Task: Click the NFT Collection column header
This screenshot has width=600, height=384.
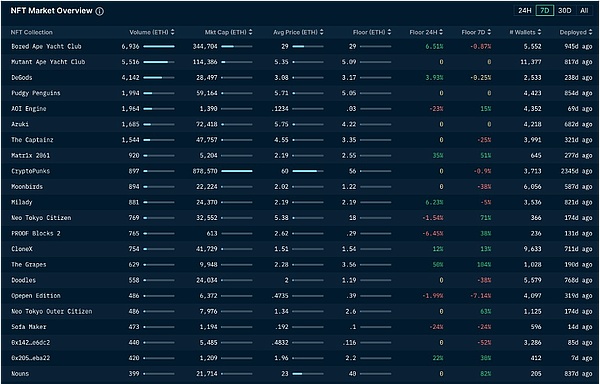Action: click(x=32, y=33)
